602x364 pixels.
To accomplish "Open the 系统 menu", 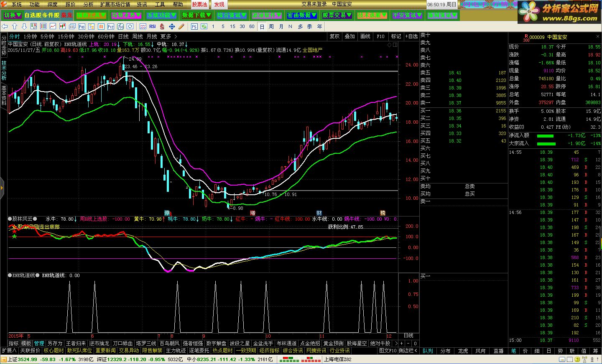I will pyautogui.click(x=16, y=4).
